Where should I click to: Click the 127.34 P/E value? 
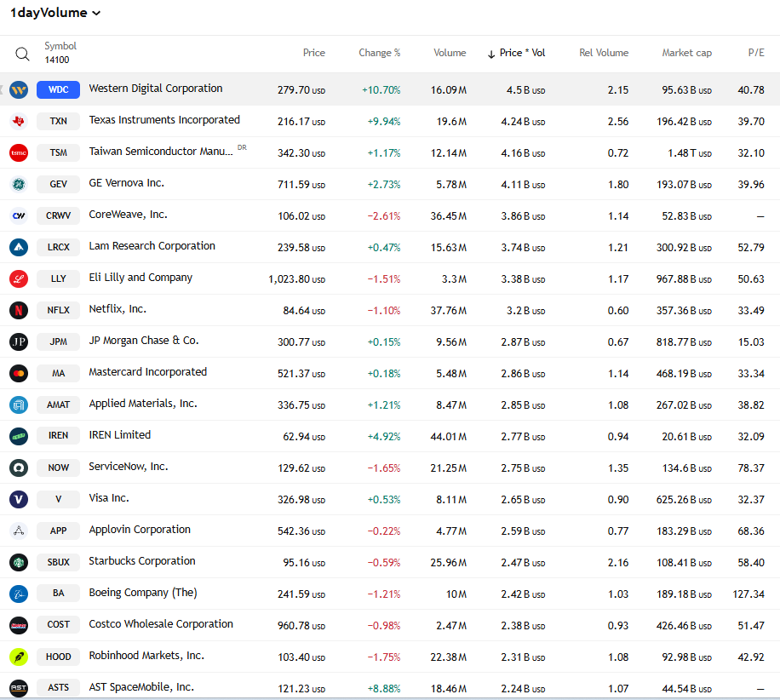748,594
